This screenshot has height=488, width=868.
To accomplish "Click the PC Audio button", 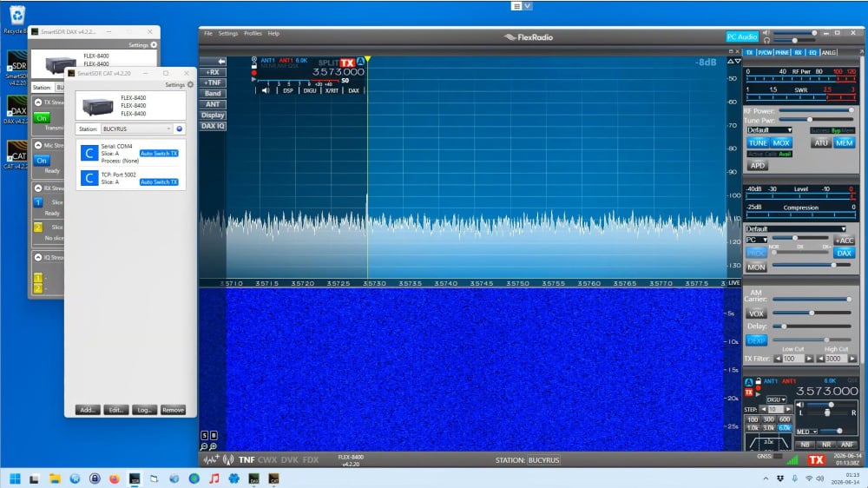I will pos(742,36).
